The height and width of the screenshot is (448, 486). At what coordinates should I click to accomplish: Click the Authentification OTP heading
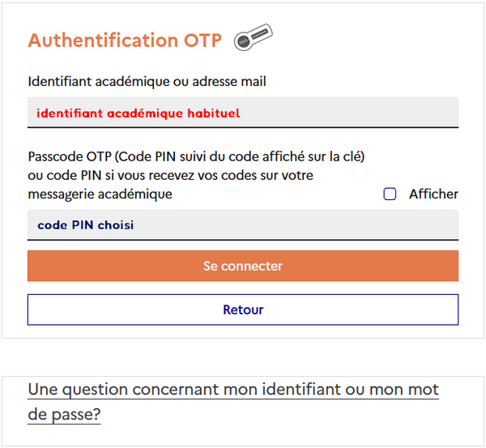125,41
